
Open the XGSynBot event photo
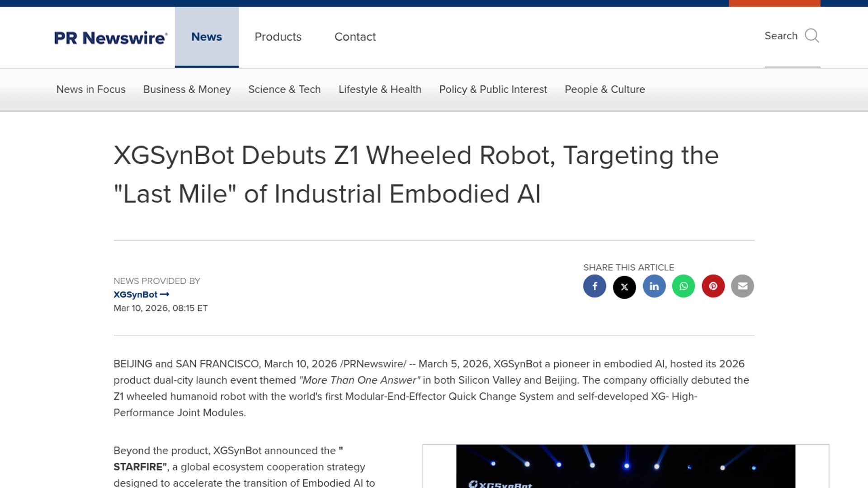click(x=625, y=466)
